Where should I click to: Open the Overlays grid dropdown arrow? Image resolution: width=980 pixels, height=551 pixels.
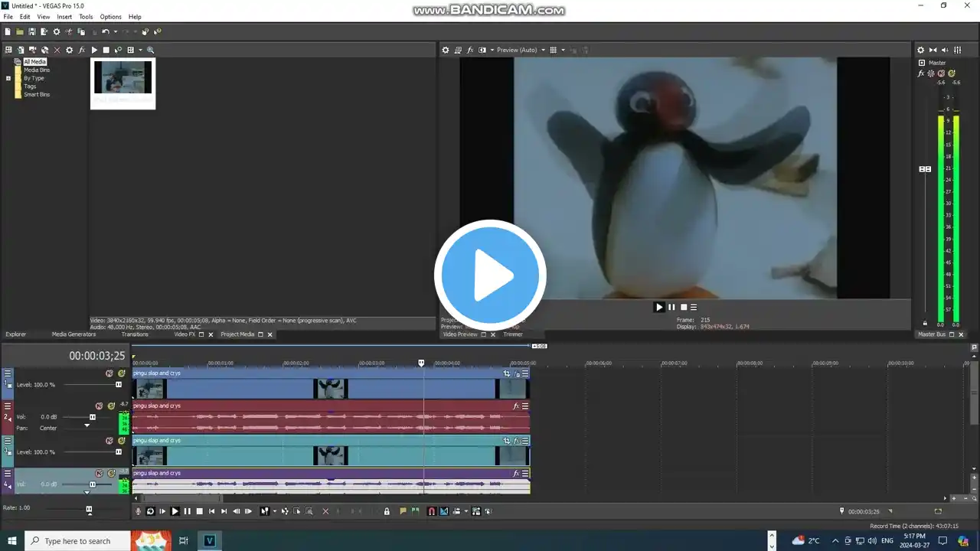563,50
